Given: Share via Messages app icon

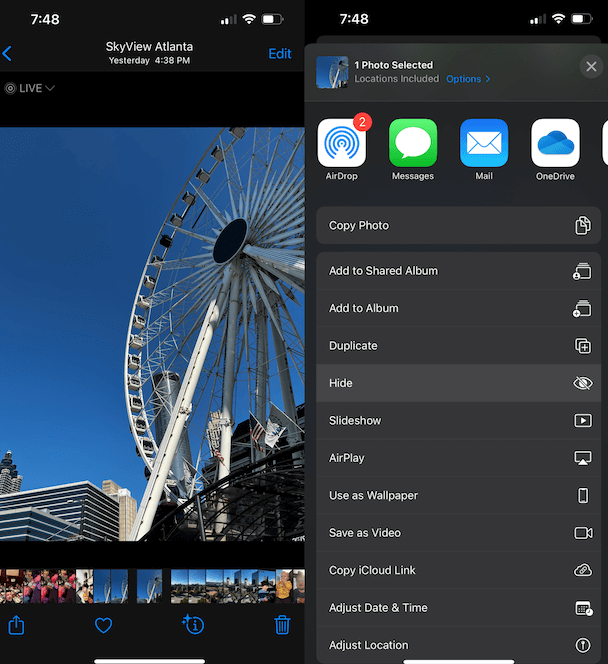Looking at the screenshot, I should 413,143.
